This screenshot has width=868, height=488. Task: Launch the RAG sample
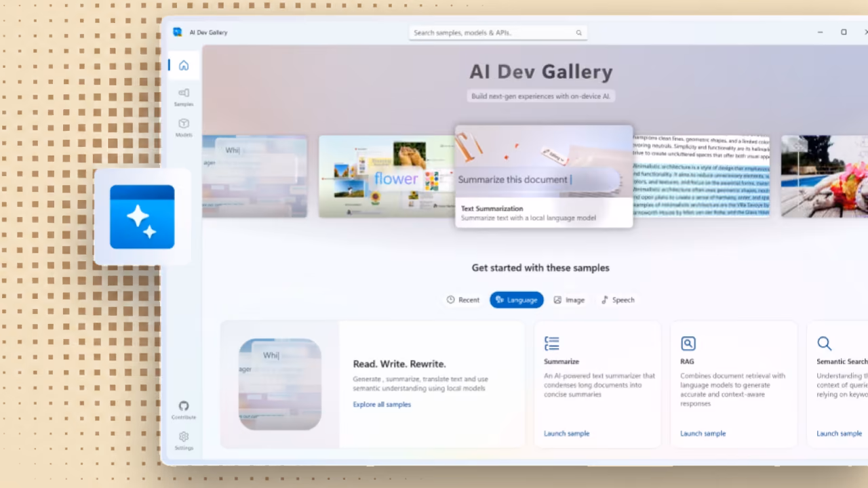pyautogui.click(x=703, y=434)
